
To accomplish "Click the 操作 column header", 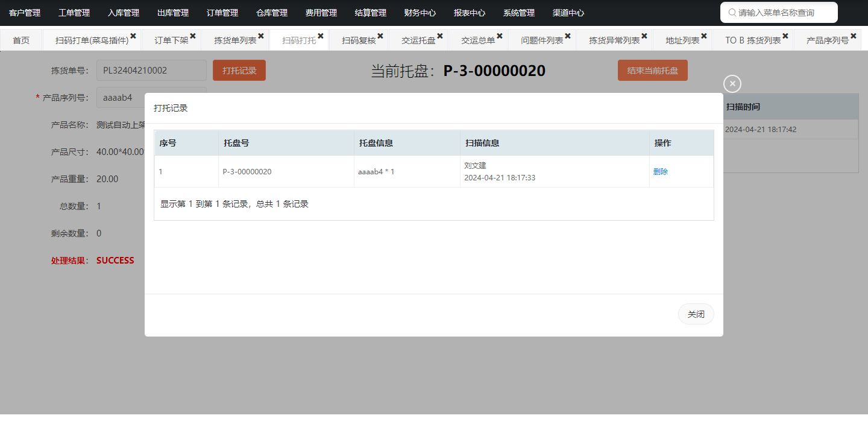I will 681,143.
